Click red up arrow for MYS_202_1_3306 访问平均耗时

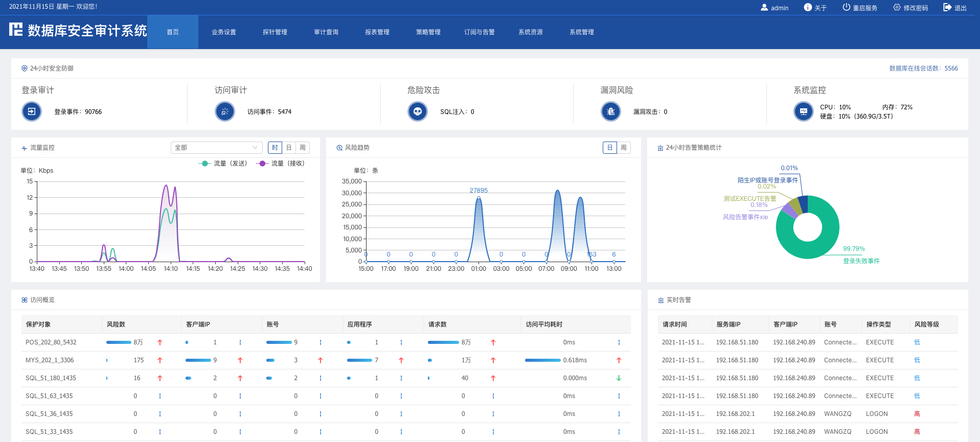point(619,360)
